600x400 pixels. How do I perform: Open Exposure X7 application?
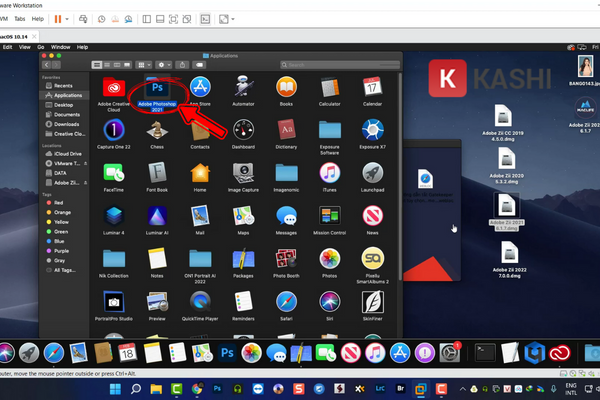[372, 130]
